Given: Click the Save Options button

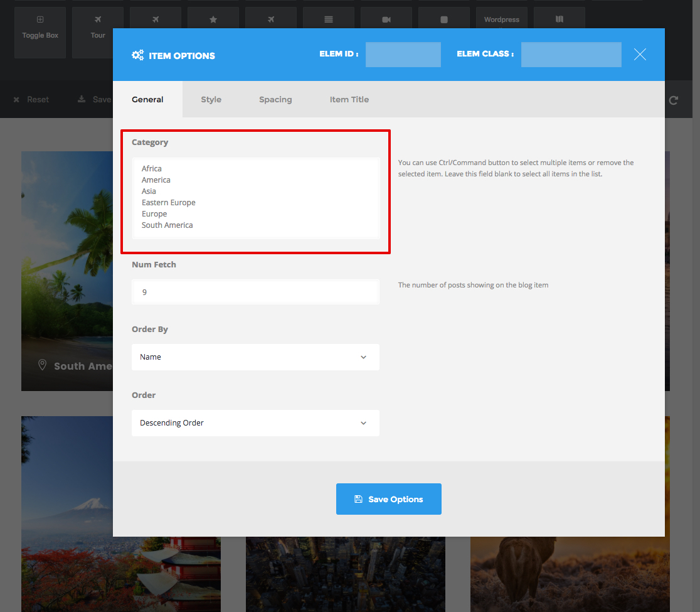Looking at the screenshot, I should tap(389, 499).
